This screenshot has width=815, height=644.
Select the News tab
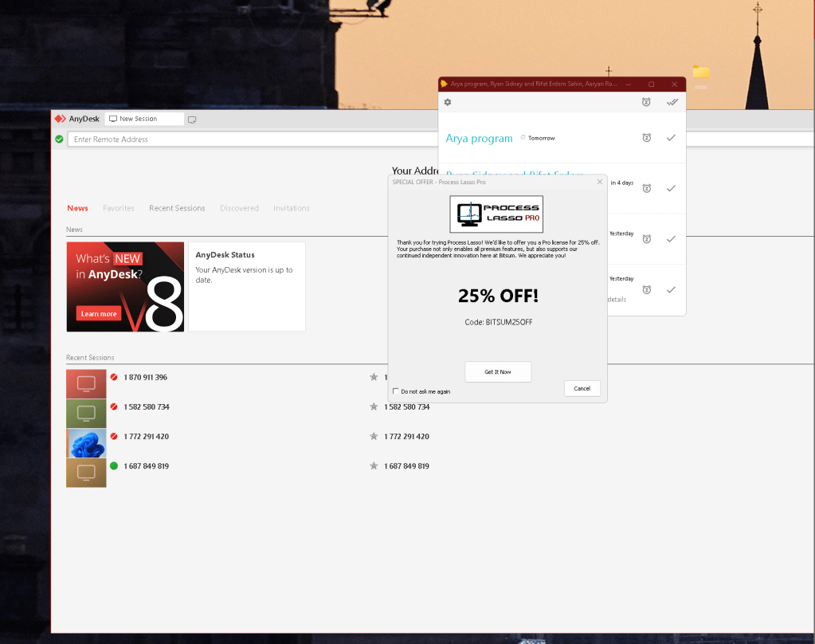point(77,208)
